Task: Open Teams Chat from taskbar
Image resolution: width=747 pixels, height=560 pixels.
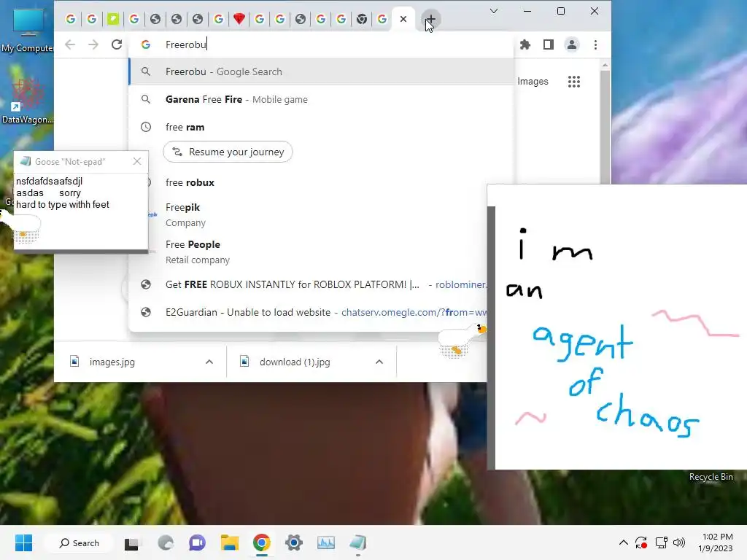Action: [197, 542]
